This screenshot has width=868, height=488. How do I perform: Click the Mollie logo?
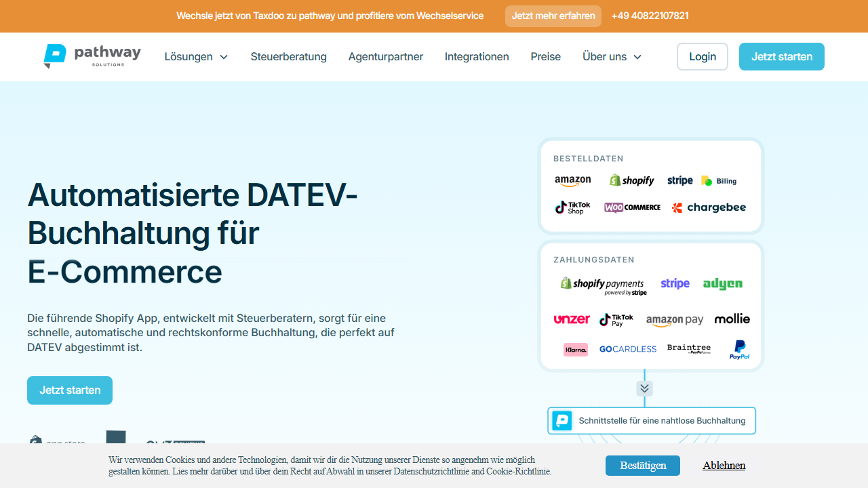pos(732,319)
